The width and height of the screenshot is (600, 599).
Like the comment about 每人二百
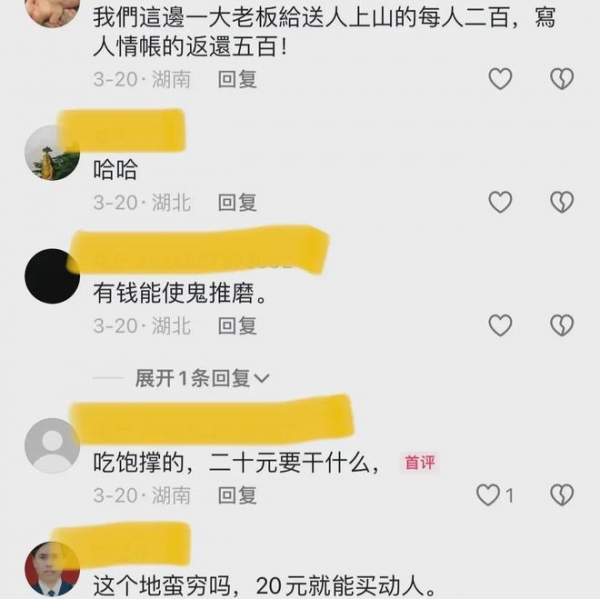tap(500, 79)
